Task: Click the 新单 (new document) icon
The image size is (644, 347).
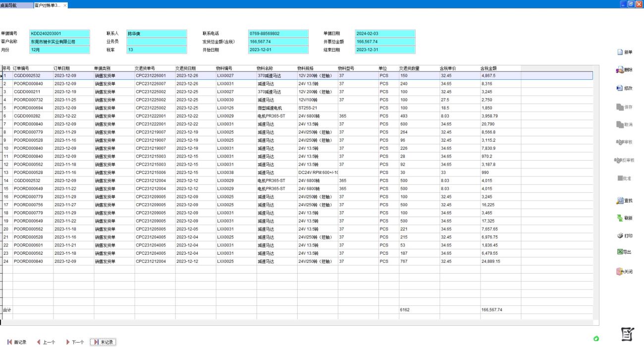Action: pos(619,52)
